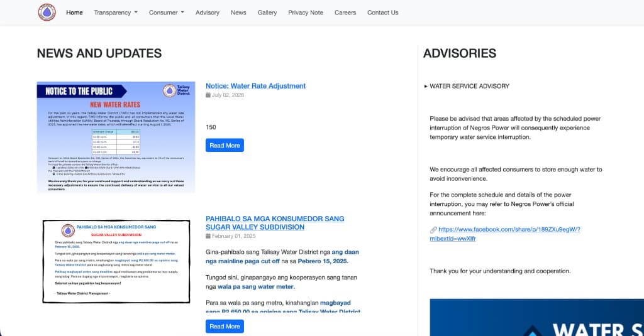Click the Talisay Water District logo
Image resolution: width=644 pixels, height=336 pixels.
47,13
